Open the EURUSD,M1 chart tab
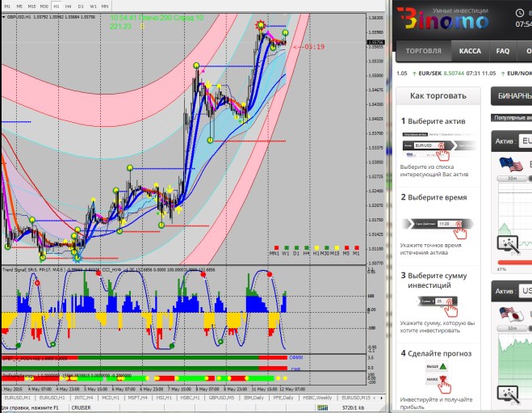The width and height of the screenshot is (532, 413). tap(17, 398)
